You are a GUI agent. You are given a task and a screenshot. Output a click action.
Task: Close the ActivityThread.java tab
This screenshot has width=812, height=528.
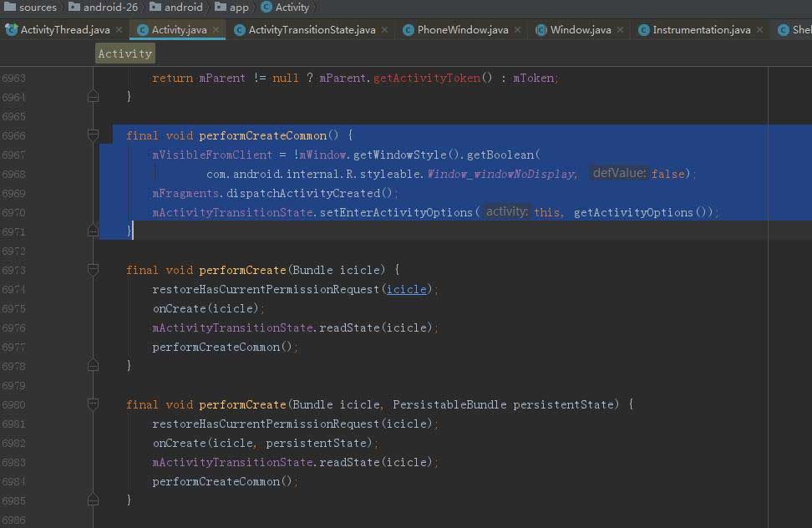119,30
